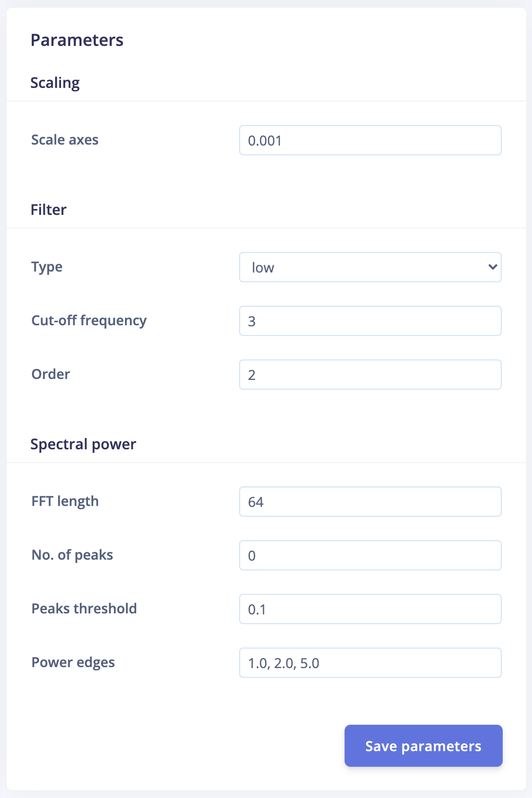Select the Power edges input field

tap(370, 663)
